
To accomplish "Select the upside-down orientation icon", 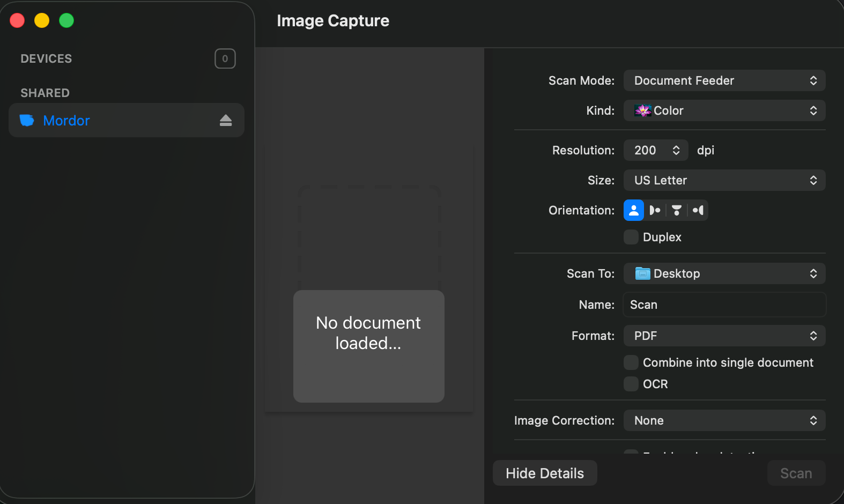I will point(677,210).
